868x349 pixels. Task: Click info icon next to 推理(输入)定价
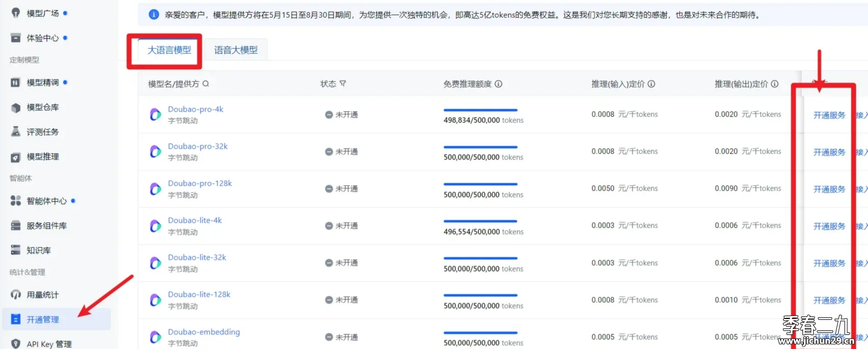[651, 84]
